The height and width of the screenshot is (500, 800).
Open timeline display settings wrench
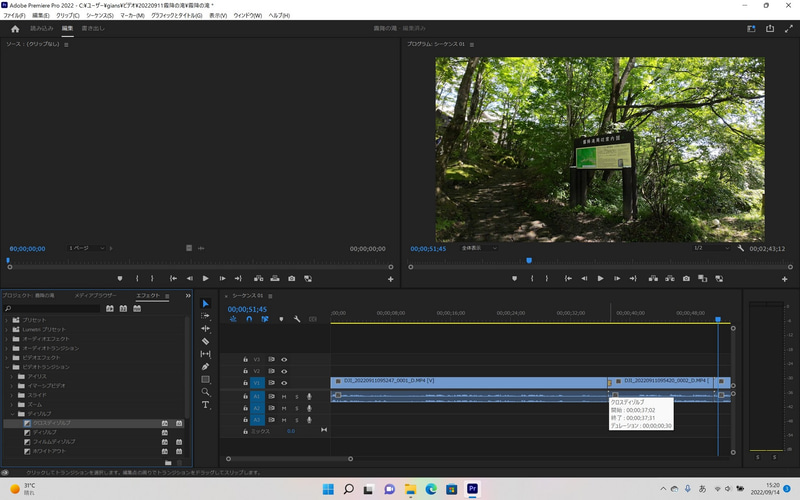pyautogui.click(x=296, y=319)
